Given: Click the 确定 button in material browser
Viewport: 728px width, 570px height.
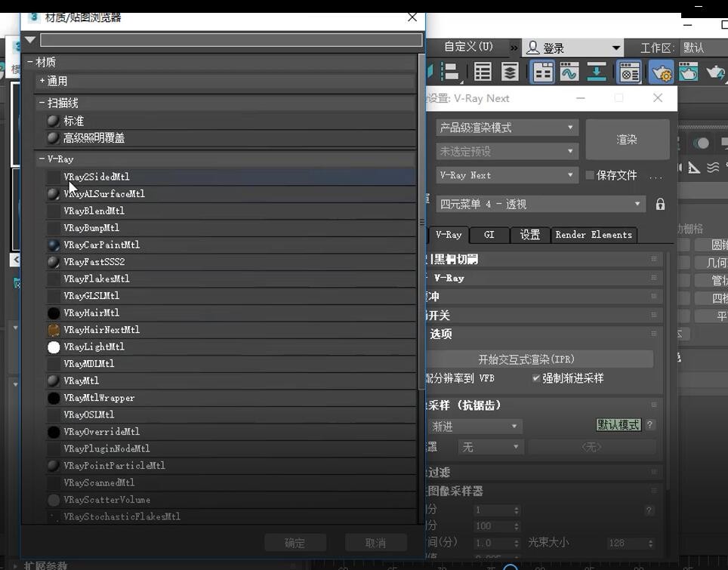Looking at the screenshot, I should [295, 543].
